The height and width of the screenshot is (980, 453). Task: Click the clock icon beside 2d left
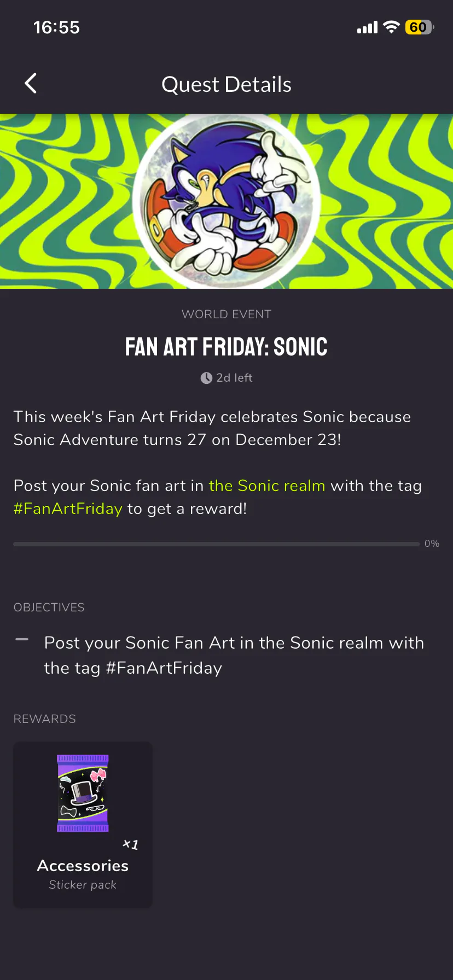(x=206, y=378)
